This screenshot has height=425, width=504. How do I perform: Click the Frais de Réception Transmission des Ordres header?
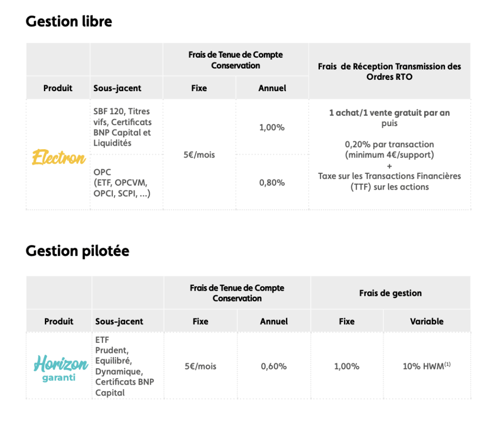pyautogui.click(x=389, y=71)
